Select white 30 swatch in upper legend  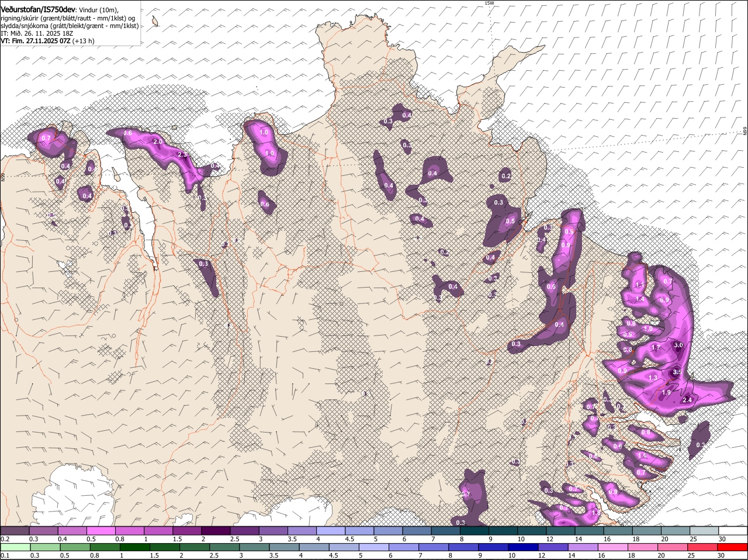pos(733,530)
